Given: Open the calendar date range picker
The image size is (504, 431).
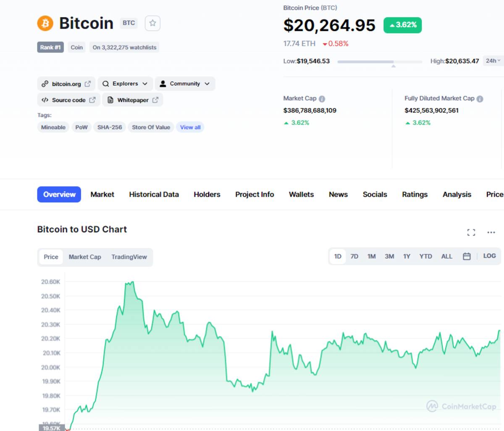Looking at the screenshot, I should (x=467, y=256).
